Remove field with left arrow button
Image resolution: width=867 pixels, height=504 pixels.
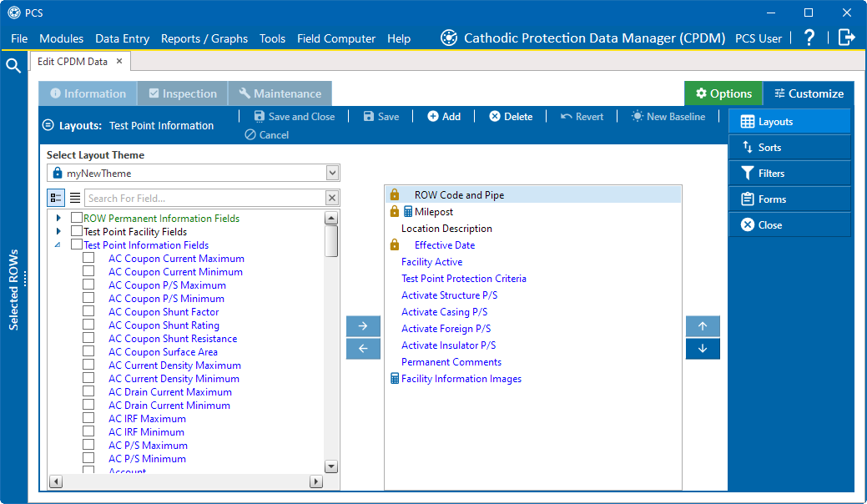(363, 349)
